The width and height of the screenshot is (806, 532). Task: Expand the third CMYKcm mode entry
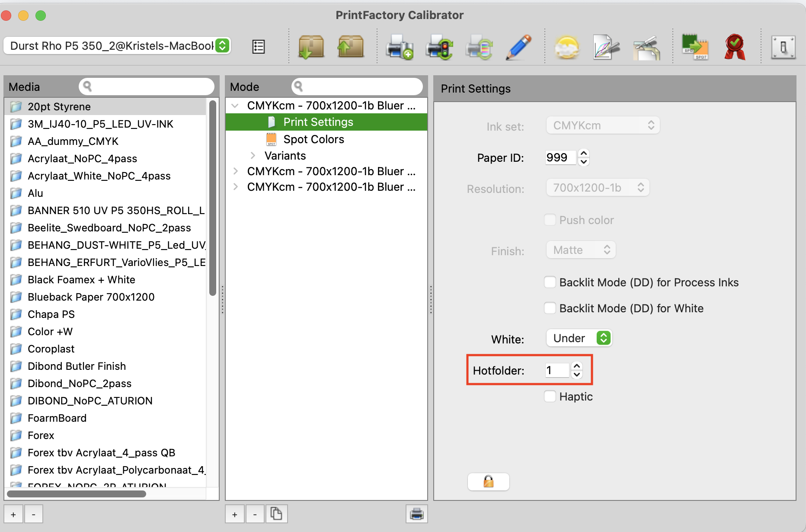(235, 187)
